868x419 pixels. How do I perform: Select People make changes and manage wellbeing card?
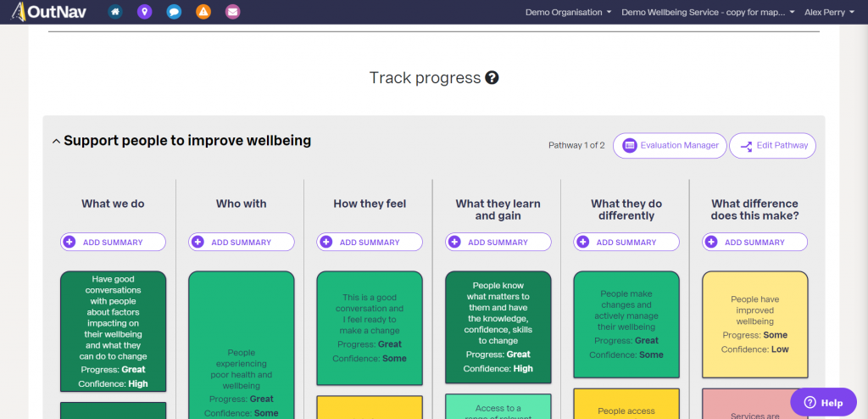pyautogui.click(x=626, y=325)
